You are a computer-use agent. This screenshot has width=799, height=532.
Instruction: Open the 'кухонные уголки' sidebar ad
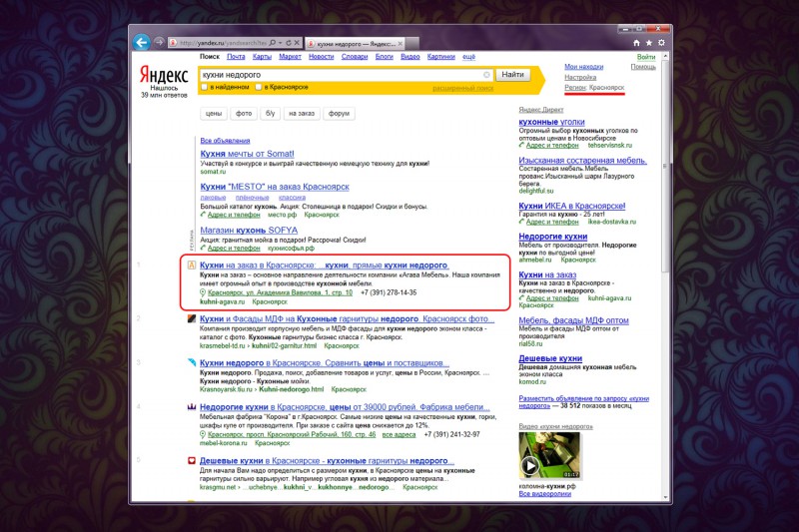click(552, 122)
